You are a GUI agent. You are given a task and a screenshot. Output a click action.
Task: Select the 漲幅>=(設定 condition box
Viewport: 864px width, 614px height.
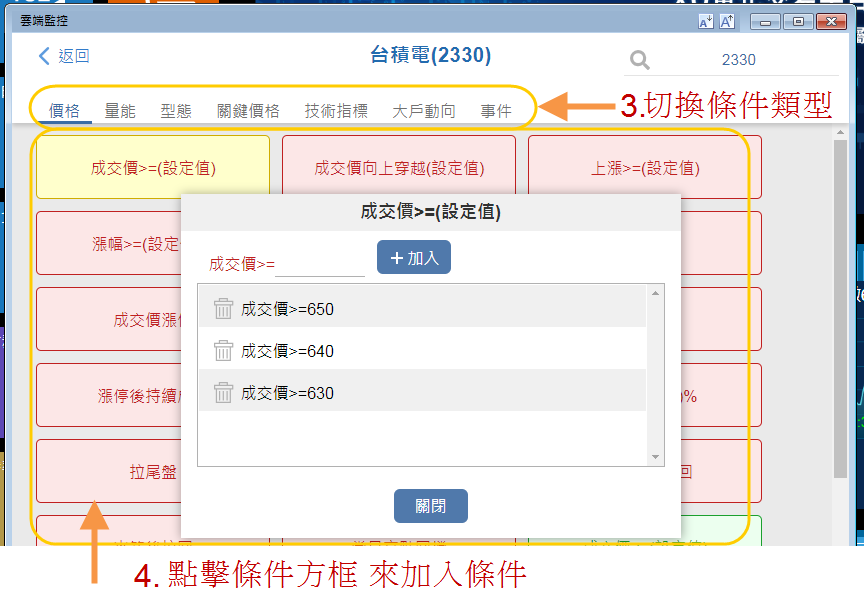(x=109, y=243)
